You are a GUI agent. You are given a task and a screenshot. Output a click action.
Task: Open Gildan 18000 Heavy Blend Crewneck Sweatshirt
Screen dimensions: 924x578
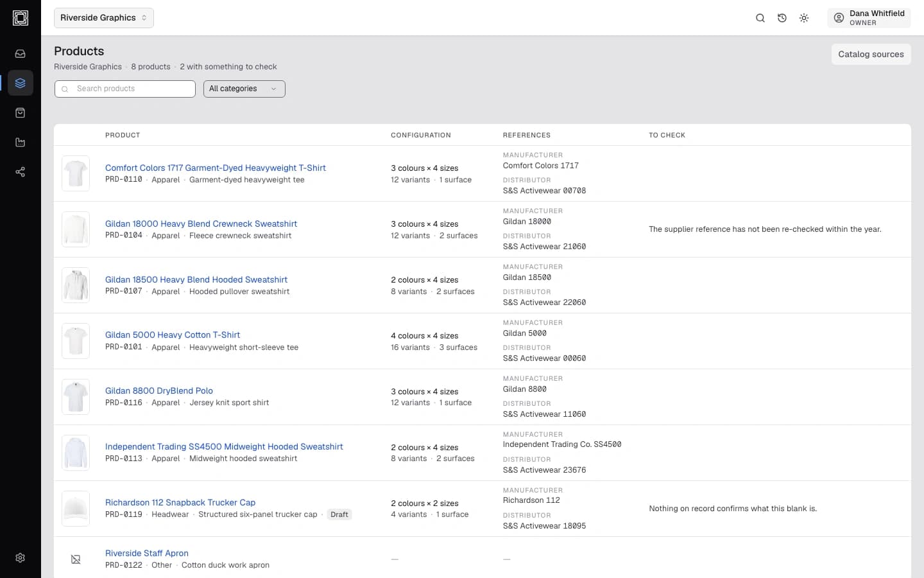coord(201,223)
